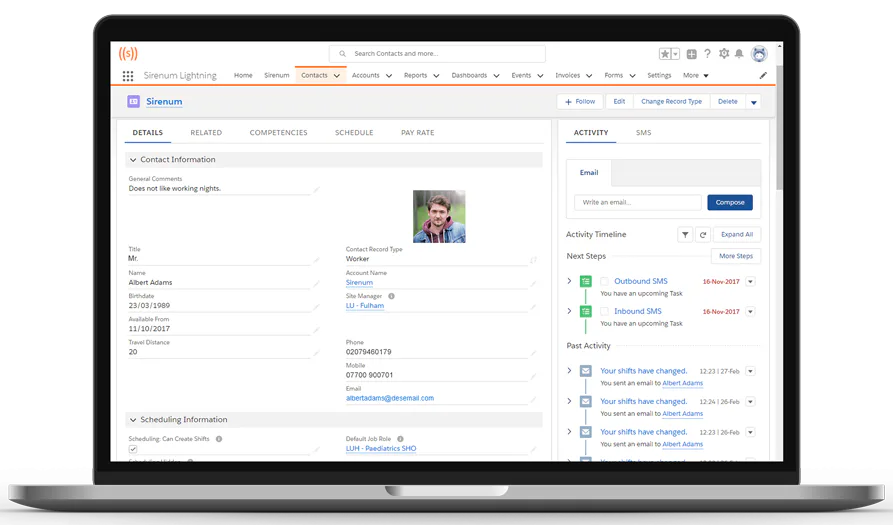
Task: Click the page vertical scrollbar
Action: 779,126
